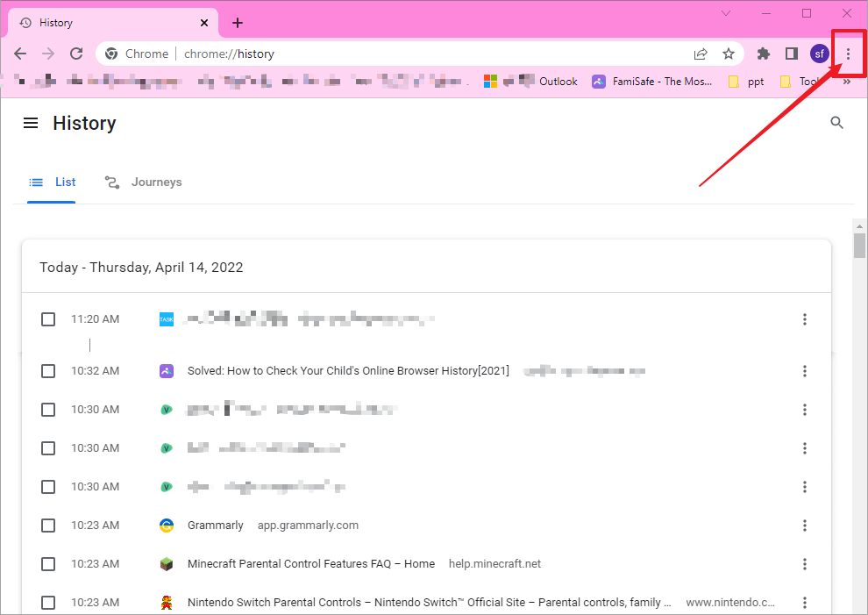This screenshot has height=615, width=868.
Task: Open the History hamburger menu
Action: (x=31, y=123)
